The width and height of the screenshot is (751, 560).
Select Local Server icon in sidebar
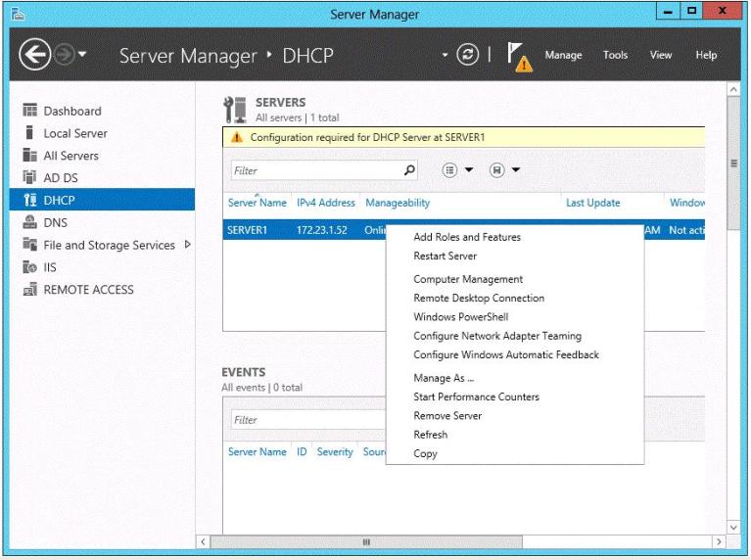click(x=29, y=133)
